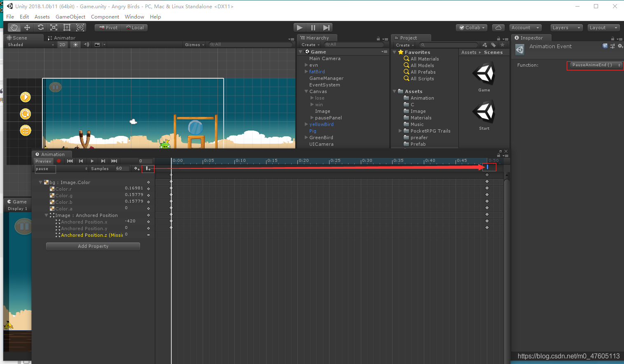The image size is (624, 364).
Task: Open the Cloud services icon
Action: click(498, 28)
